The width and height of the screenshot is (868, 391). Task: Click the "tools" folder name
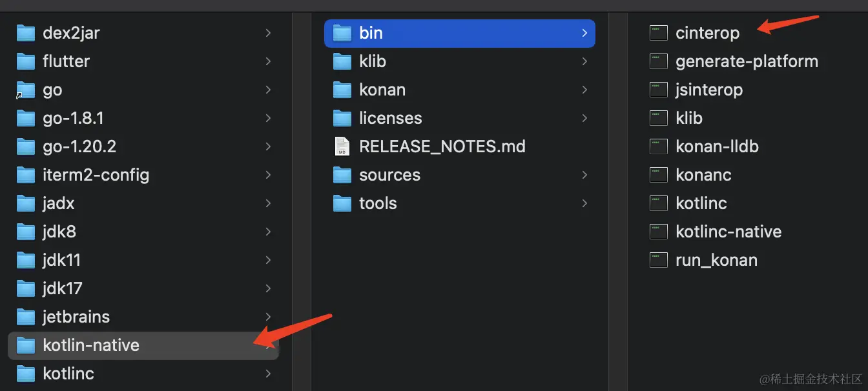coord(378,203)
